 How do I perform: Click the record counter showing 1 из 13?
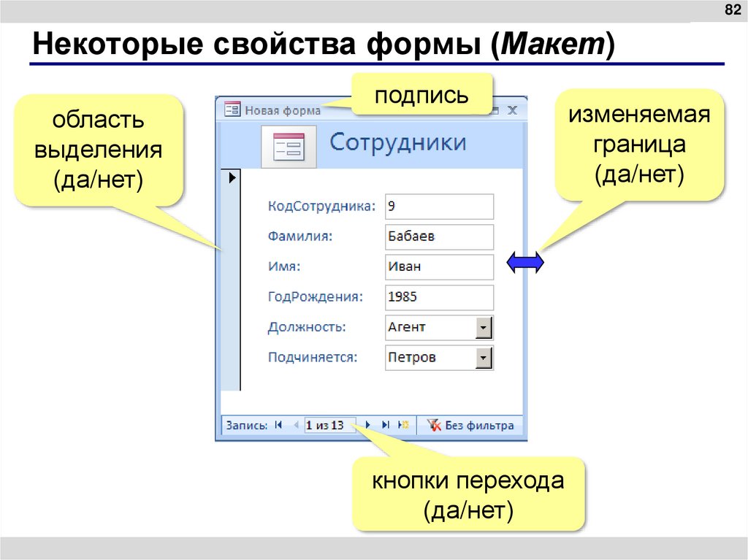tap(329, 424)
